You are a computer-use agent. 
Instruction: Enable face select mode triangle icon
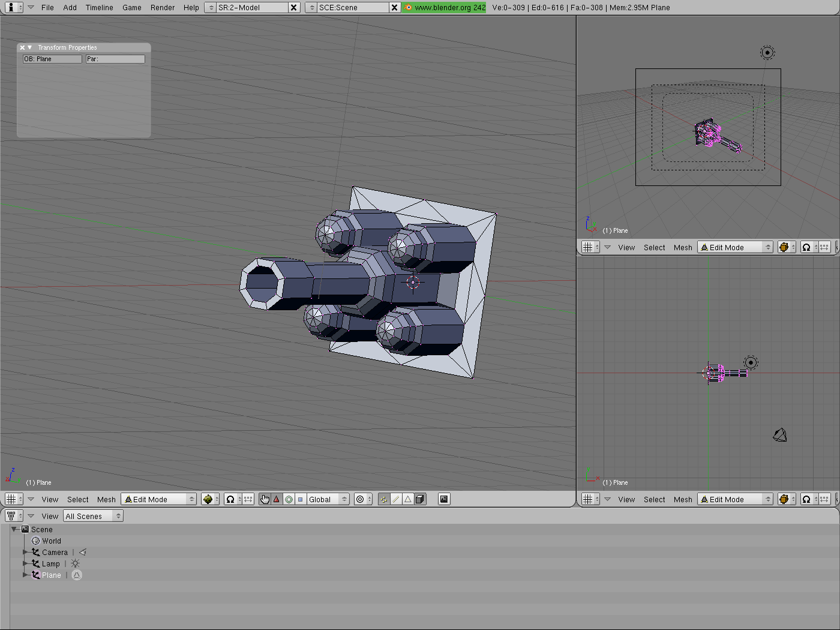tap(408, 499)
